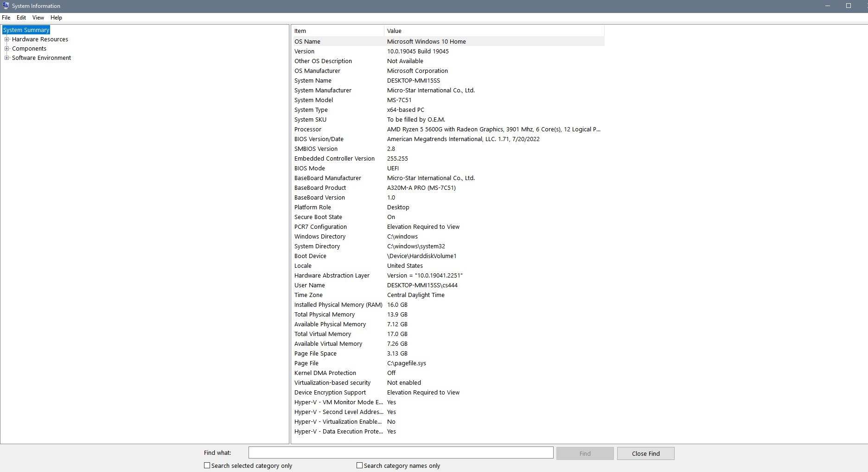The height and width of the screenshot is (472, 868).
Task: Open the Edit menu
Action: point(21,18)
